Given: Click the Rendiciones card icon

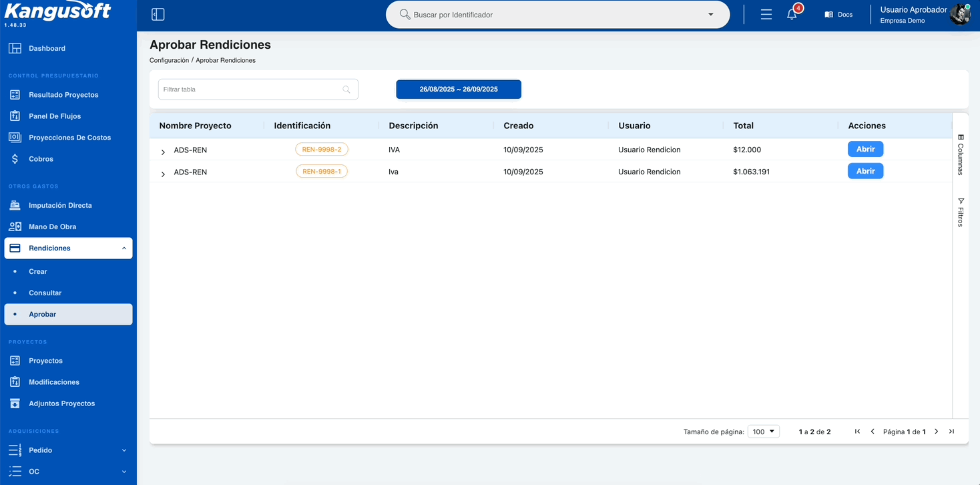Looking at the screenshot, I should coord(15,248).
